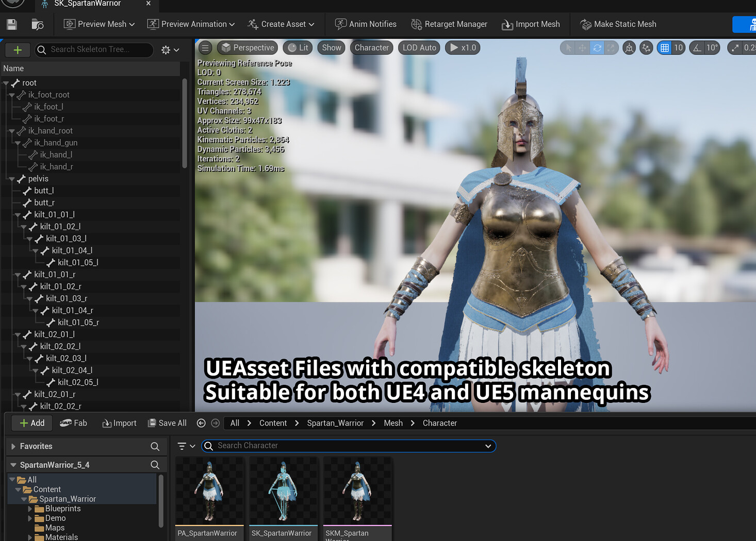Toggle rotation angle snapping
756x541 pixels.
(x=697, y=48)
